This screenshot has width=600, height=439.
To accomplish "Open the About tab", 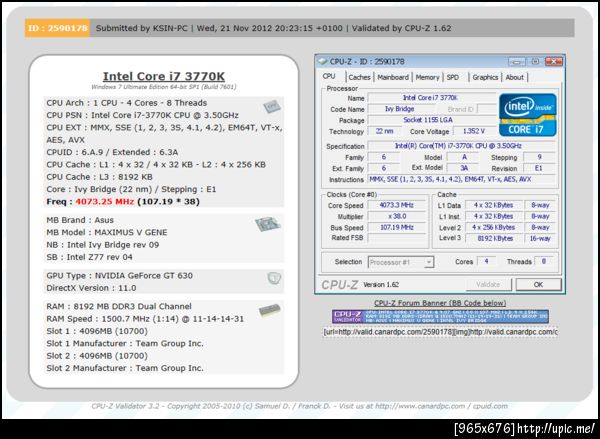I will point(515,77).
